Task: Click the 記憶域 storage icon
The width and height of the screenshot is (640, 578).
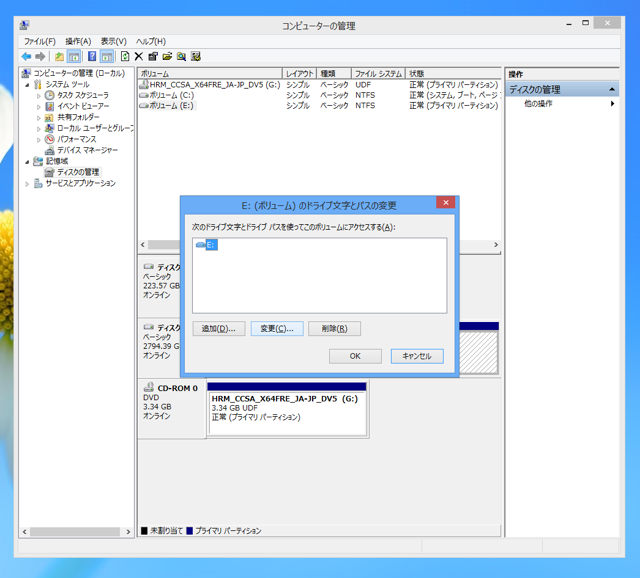Action: click(x=38, y=161)
